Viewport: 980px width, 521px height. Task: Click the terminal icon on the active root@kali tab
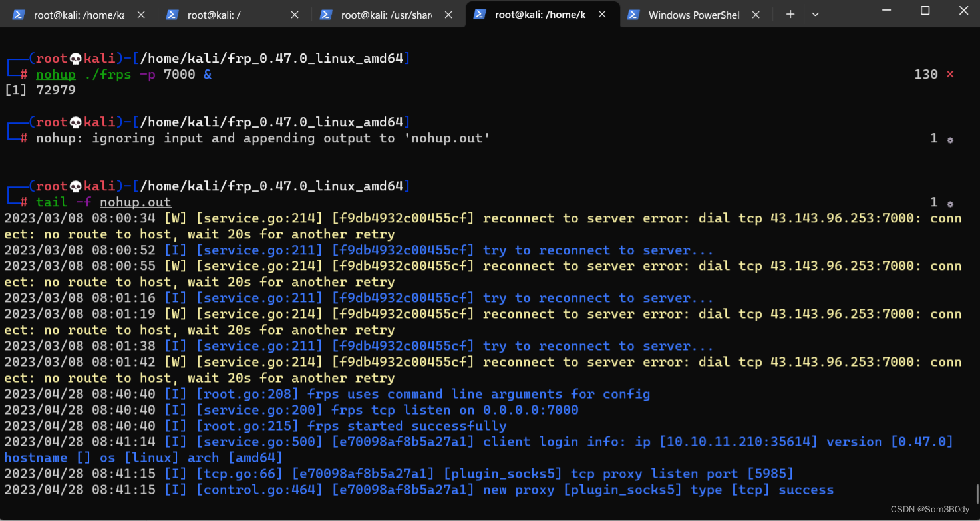(480, 14)
